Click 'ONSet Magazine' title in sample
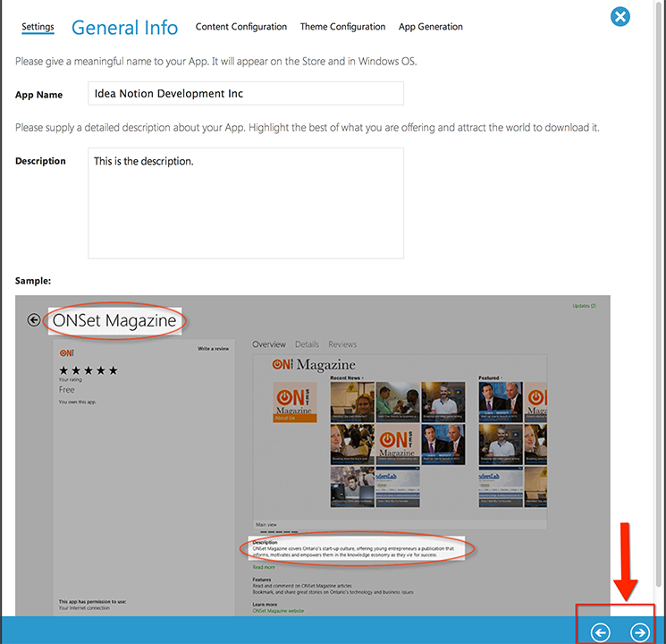Image resolution: width=666 pixels, height=644 pixels. pyautogui.click(x=114, y=320)
